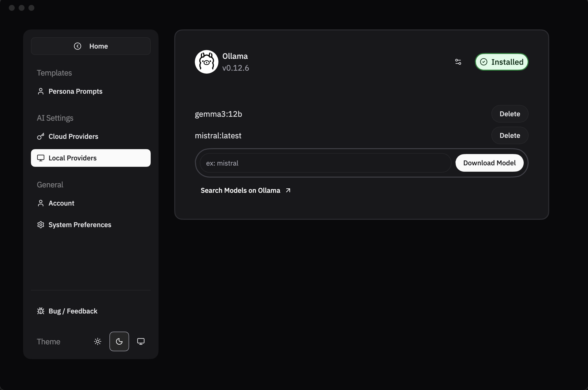Click the gear icon for System Preferences
This screenshot has width=588, height=390.
tap(40, 225)
